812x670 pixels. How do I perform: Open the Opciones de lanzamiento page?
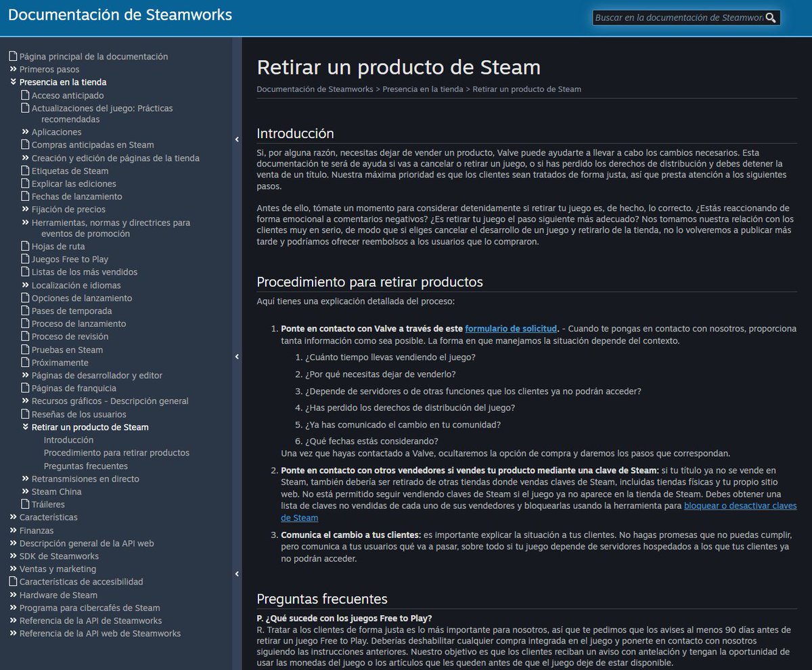tap(82, 298)
